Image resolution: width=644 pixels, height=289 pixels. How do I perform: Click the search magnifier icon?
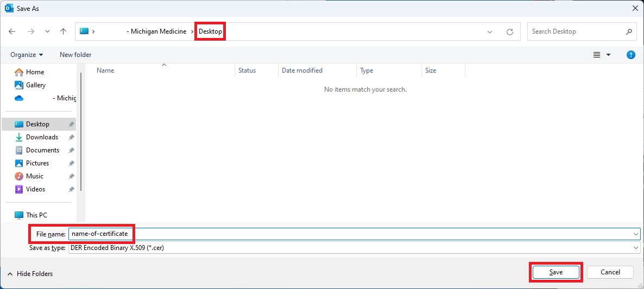[x=629, y=31]
